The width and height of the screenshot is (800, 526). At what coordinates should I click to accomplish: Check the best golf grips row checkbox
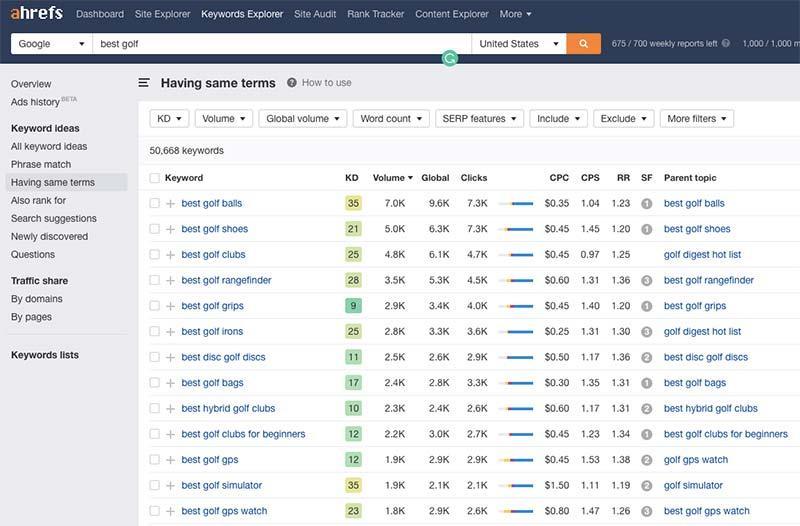155,306
